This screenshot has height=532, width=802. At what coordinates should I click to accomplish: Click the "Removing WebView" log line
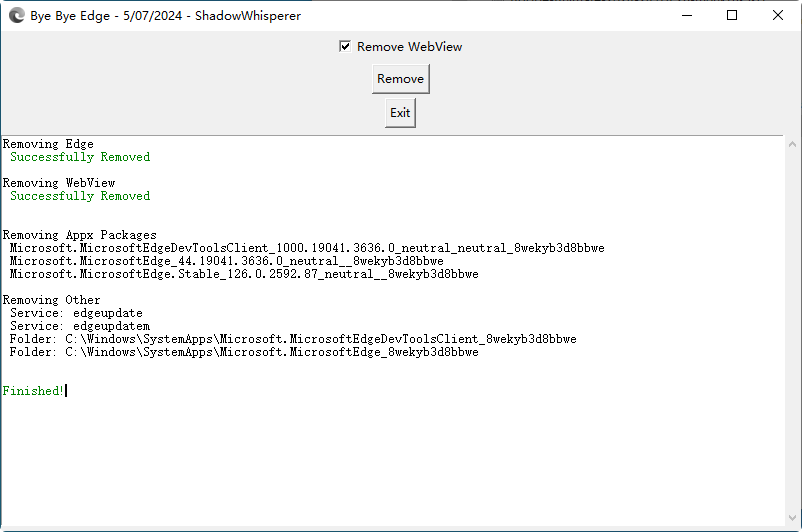[x=58, y=183]
